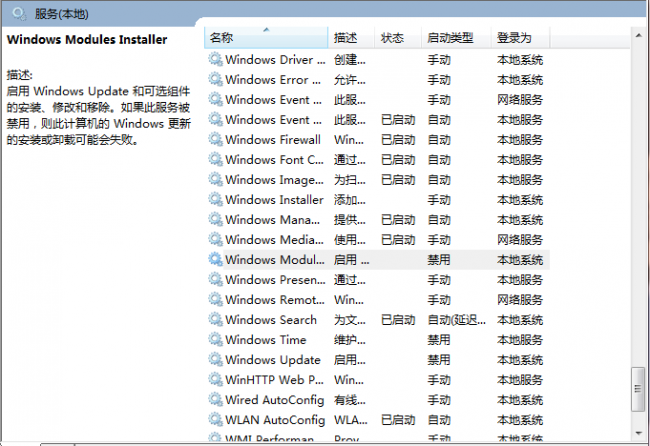
Task: Click the 服务(本地) header icon
Action: click(19, 14)
